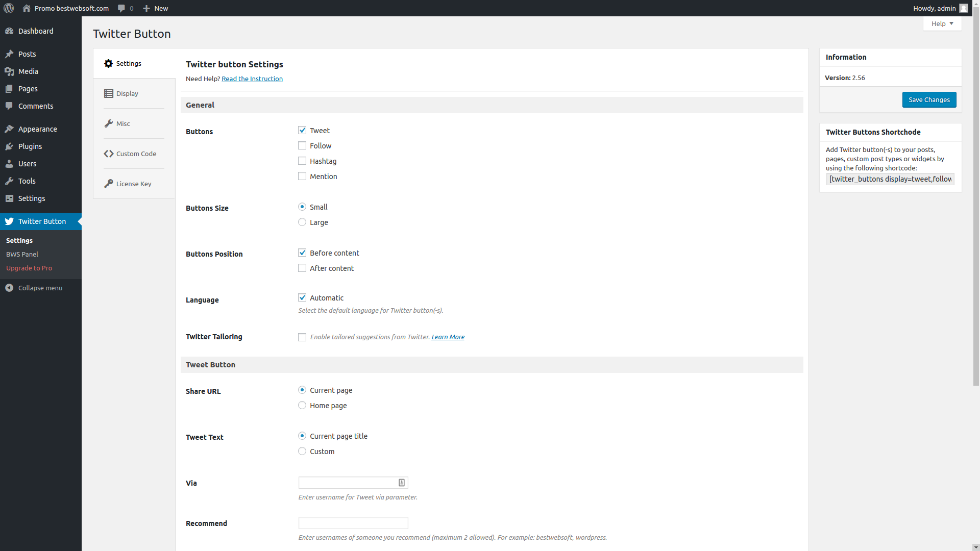The image size is (980, 551).
Task: Select the Large buttons size radio
Action: (302, 222)
